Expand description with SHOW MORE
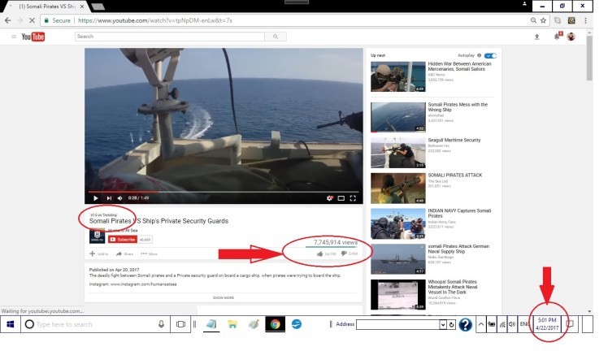This screenshot has height=364, width=608. [x=224, y=297]
